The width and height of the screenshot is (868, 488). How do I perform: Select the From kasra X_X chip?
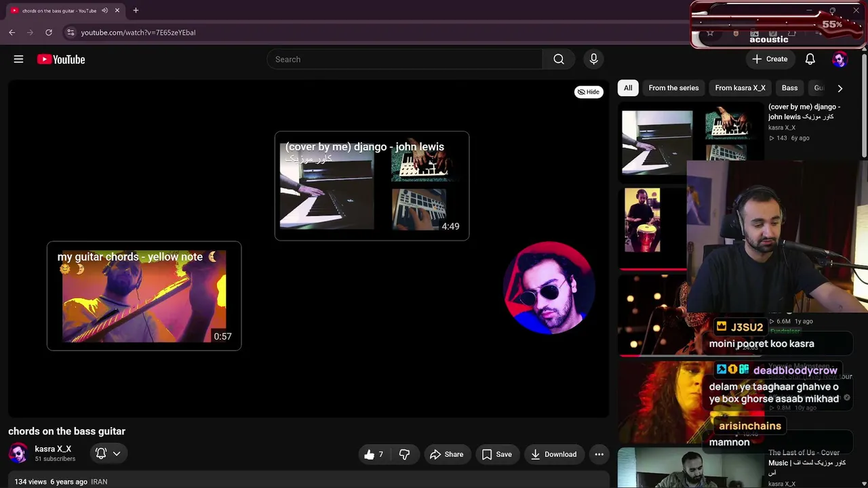click(x=740, y=88)
